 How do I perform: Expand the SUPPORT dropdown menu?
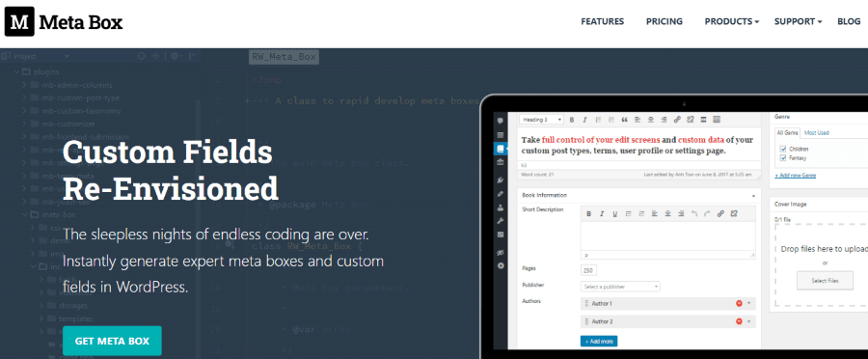tap(798, 21)
